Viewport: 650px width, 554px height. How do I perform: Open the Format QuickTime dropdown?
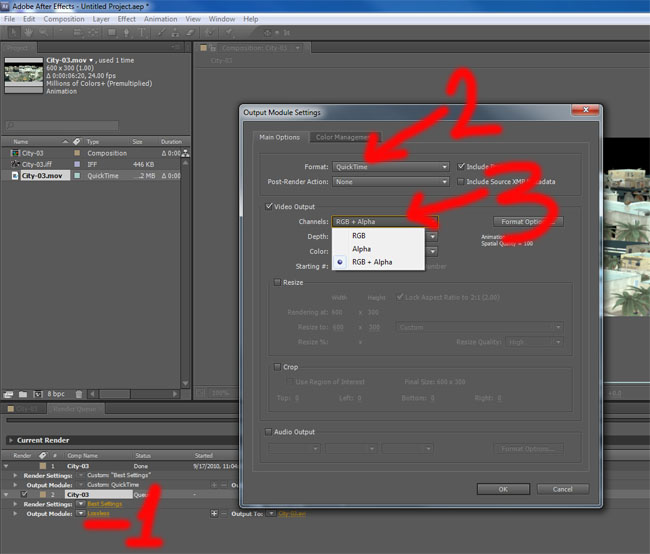coord(390,167)
